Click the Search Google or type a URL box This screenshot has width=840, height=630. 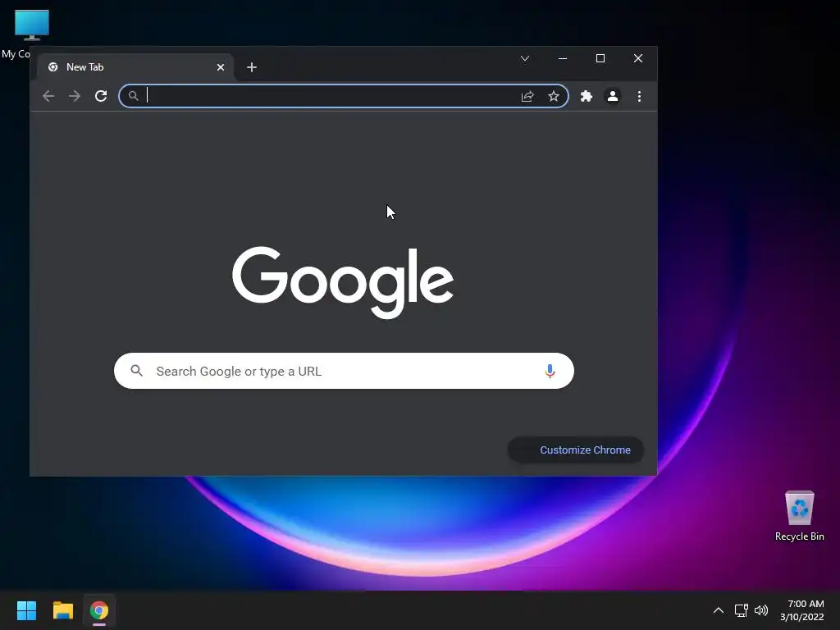(344, 371)
